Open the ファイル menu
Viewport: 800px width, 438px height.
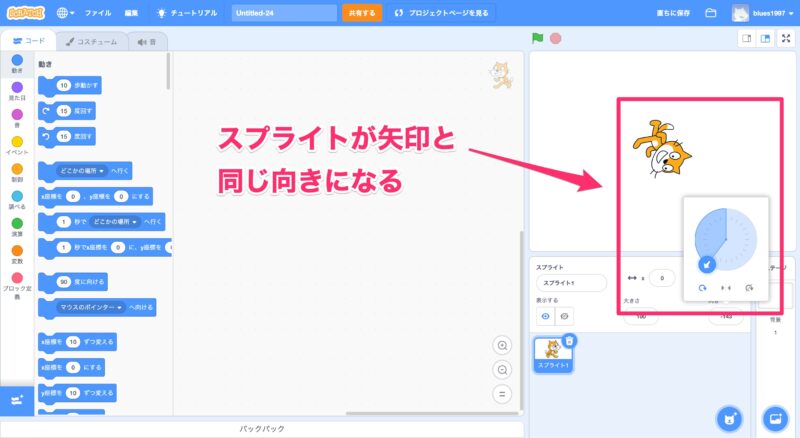click(98, 13)
